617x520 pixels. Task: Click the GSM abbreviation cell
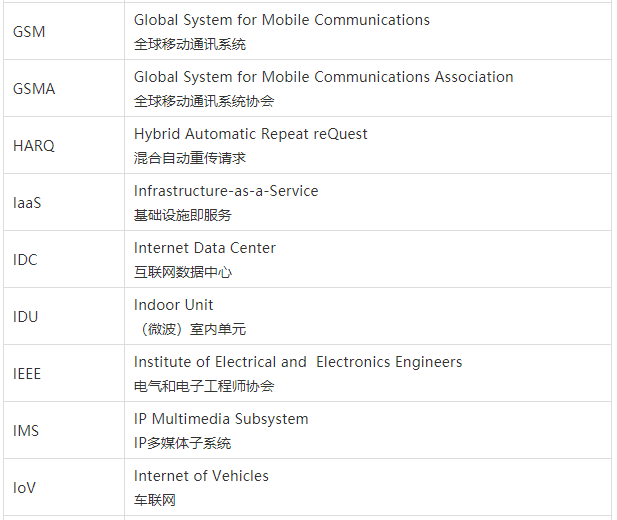(x=29, y=32)
